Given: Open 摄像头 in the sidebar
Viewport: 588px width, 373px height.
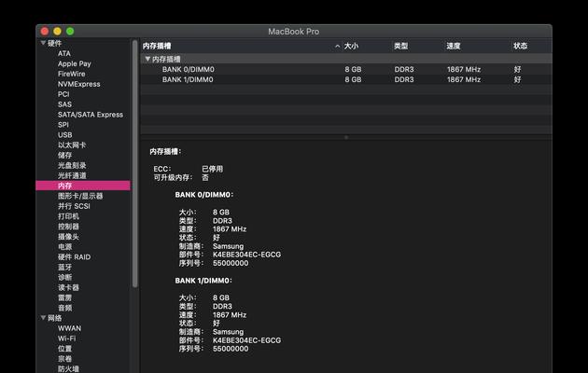Looking at the screenshot, I should coord(68,237).
